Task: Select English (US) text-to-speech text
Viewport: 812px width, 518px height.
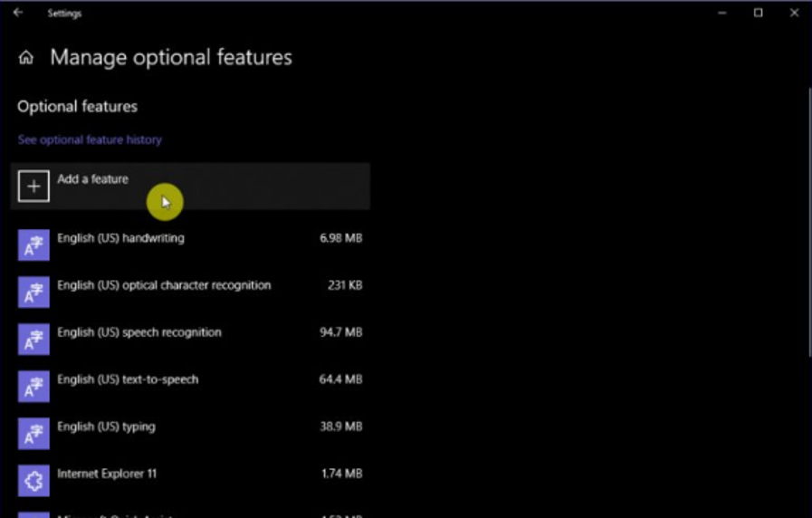Action: [x=128, y=379]
